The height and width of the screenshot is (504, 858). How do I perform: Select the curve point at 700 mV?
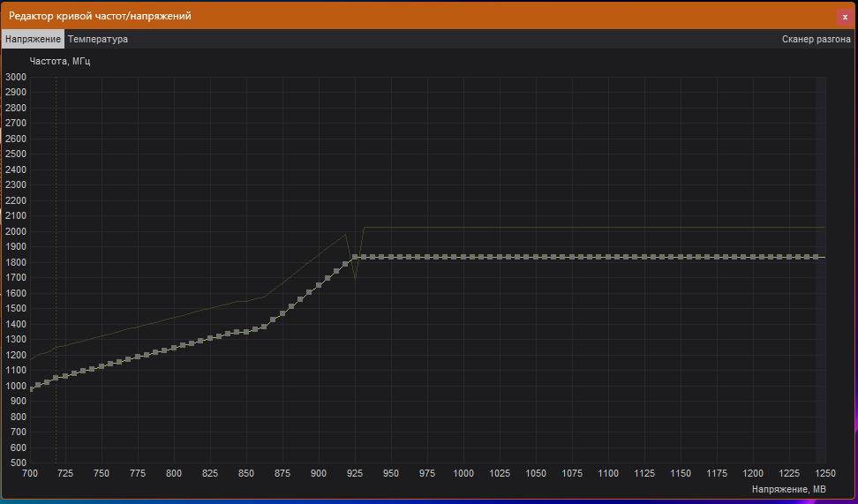[31, 389]
